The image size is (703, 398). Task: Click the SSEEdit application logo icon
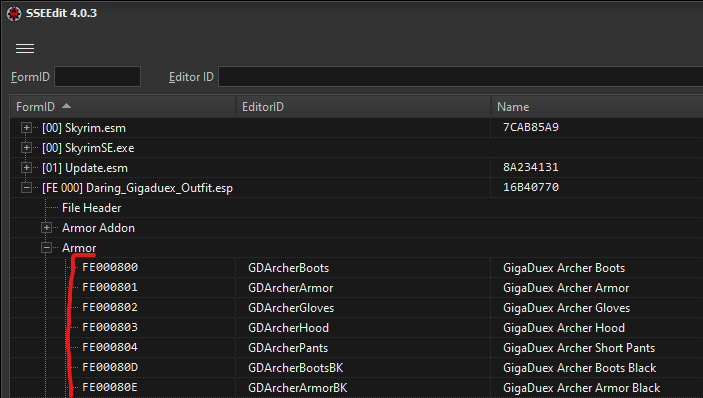tap(14, 13)
